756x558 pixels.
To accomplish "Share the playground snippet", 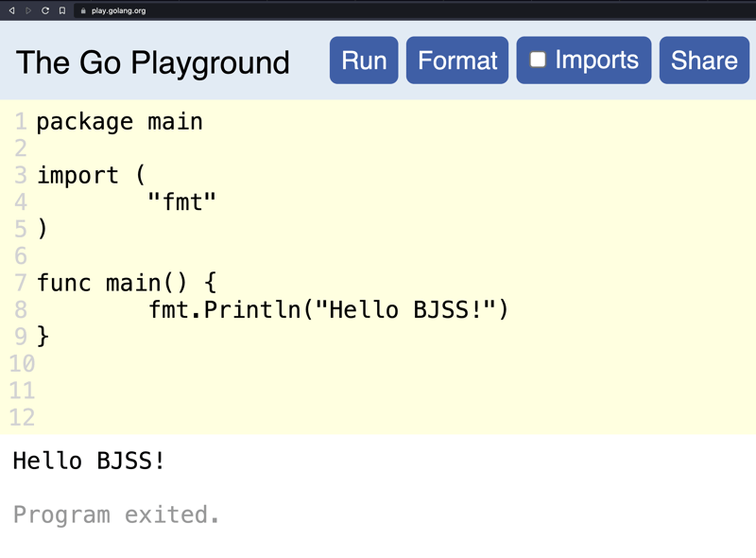I will tap(704, 61).
